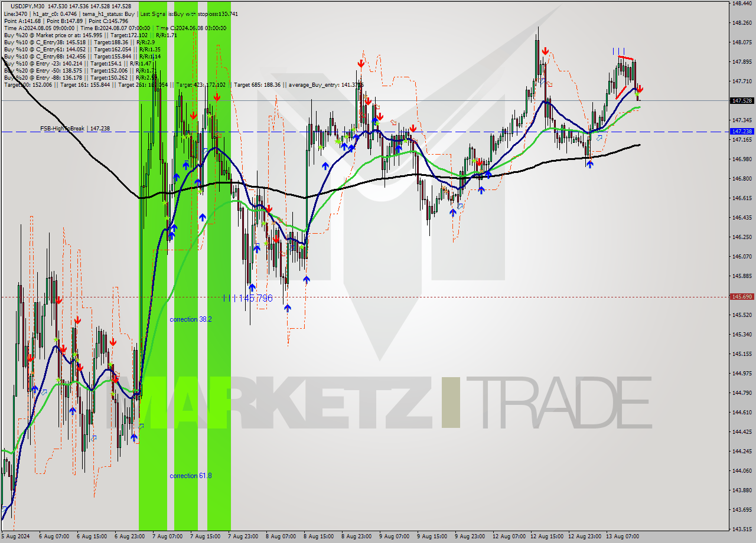The width and height of the screenshot is (756, 543).
Task: Click 145.155 on the price axis
Action: tap(742, 354)
